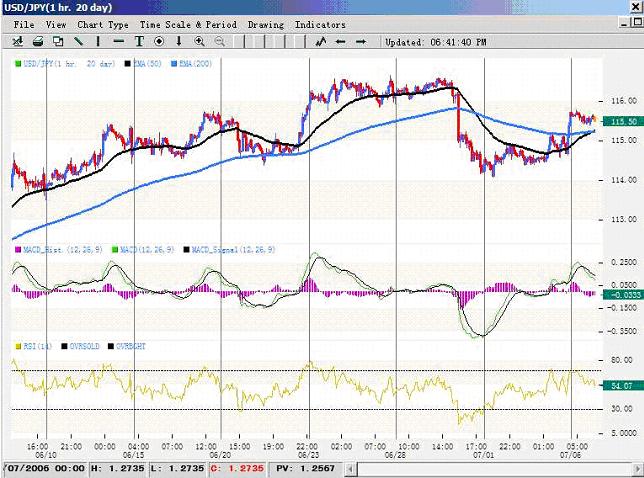Click the down arrow marker tool

pos(179,42)
